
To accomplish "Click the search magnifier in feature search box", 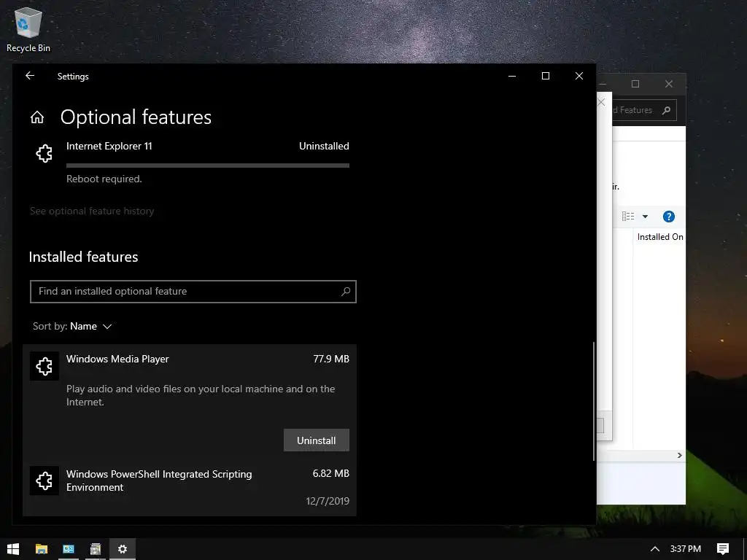I will tap(346, 292).
